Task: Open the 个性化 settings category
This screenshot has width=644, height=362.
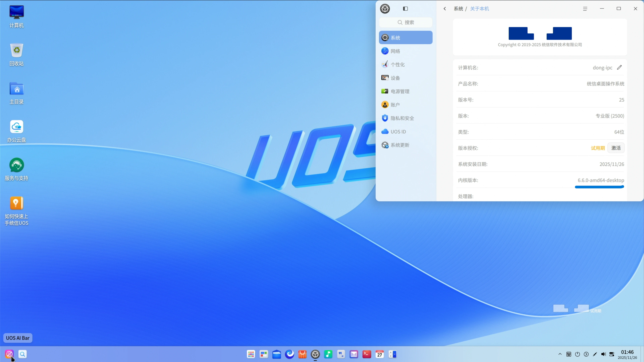Action: 406,65
